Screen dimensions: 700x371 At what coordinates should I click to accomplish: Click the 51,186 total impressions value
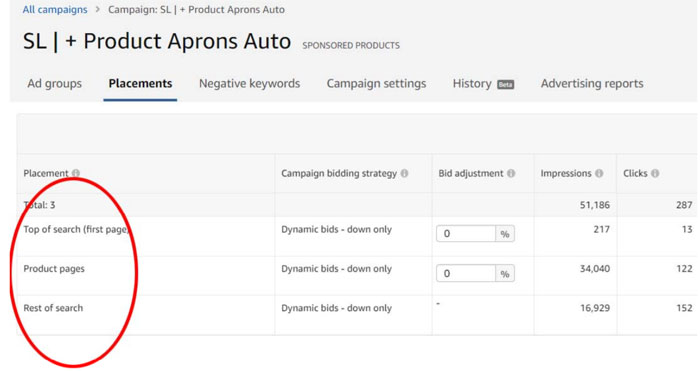pos(595,205)
